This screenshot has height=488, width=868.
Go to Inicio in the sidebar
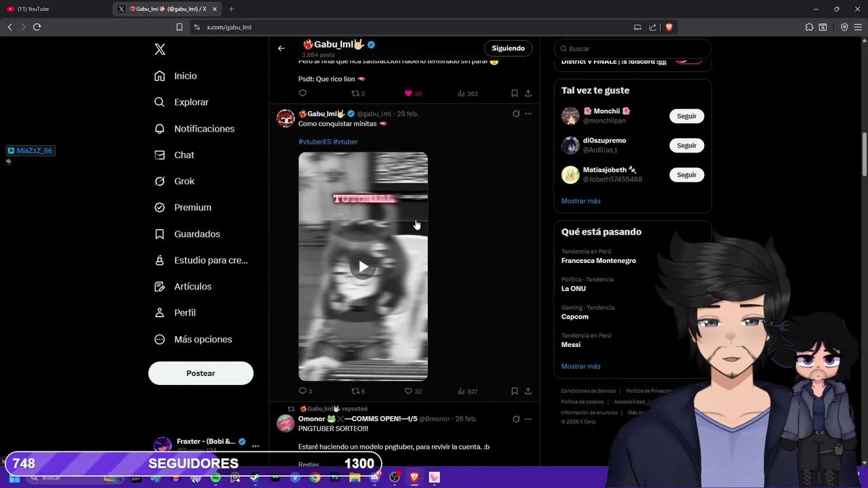click(176, 76)
